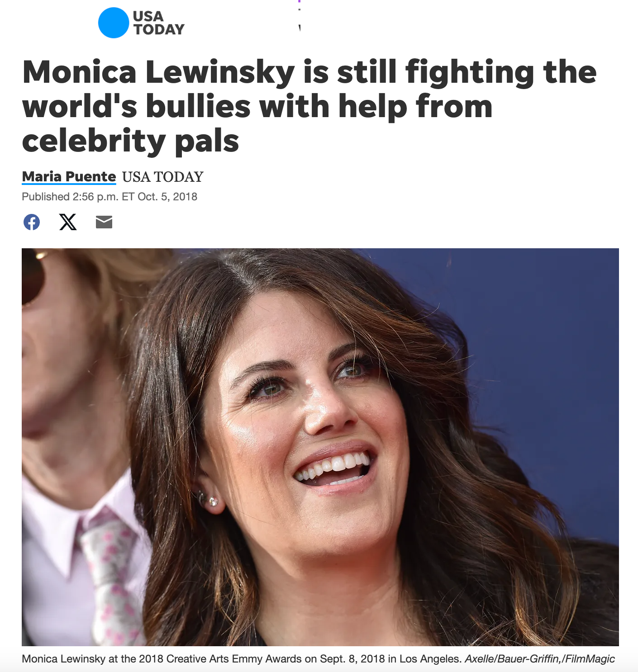The width and height of the screenshot is (638, 672).
Task: Click the photo caption about Emmy Awards
Action: (241, 658)
